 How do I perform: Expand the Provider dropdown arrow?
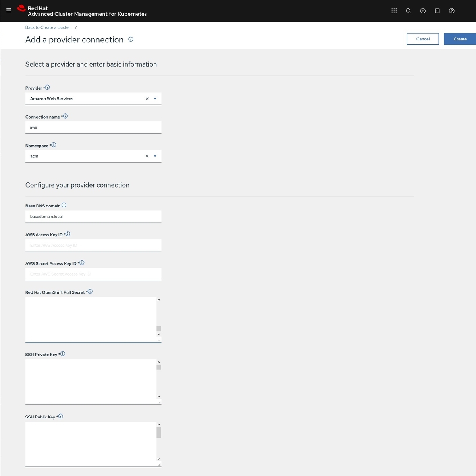click(x=155, y=99)
